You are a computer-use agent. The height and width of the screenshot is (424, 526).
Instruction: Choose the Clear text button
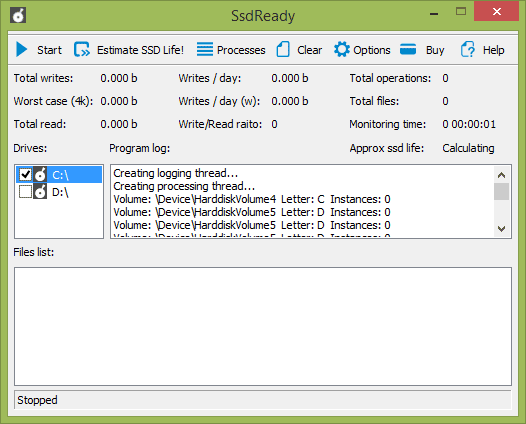click(x=309, y=50)
